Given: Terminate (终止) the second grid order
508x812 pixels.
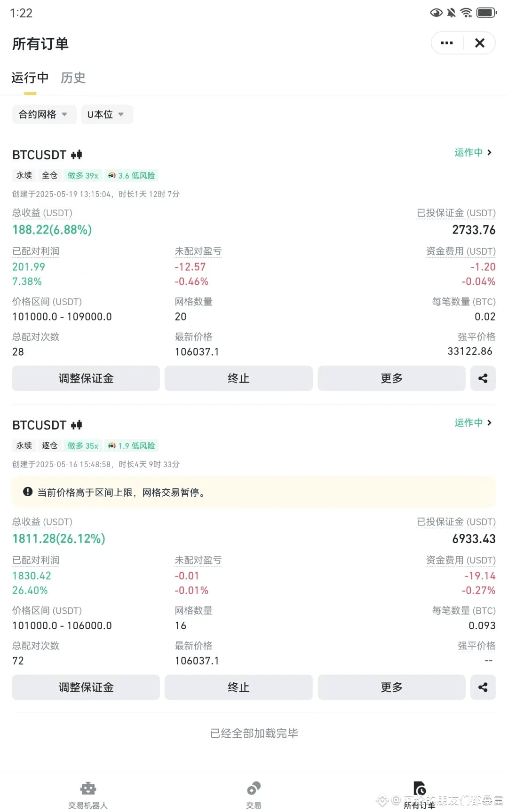Looking at the screenshot, I should click(238, 687).
